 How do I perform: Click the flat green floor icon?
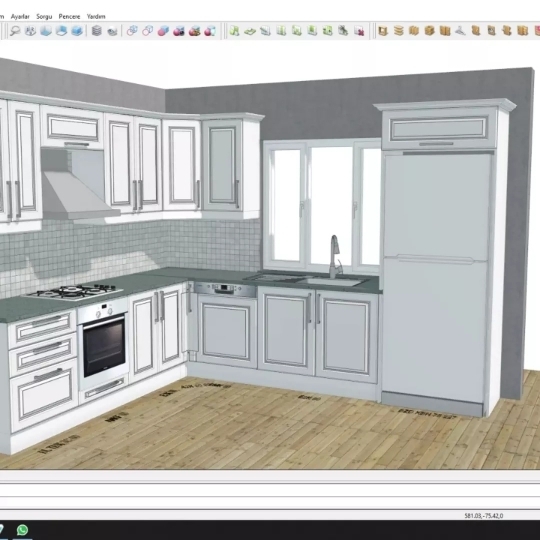(250, 31)
